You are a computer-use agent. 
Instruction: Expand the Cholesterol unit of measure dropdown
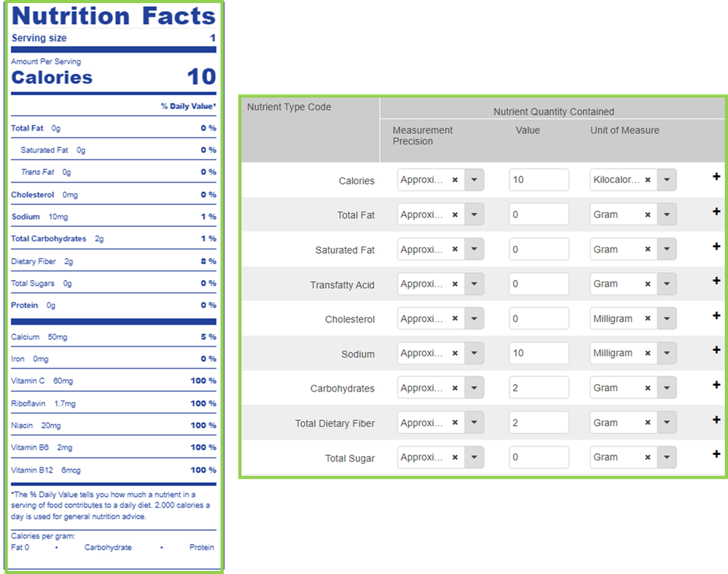point(667,319)
